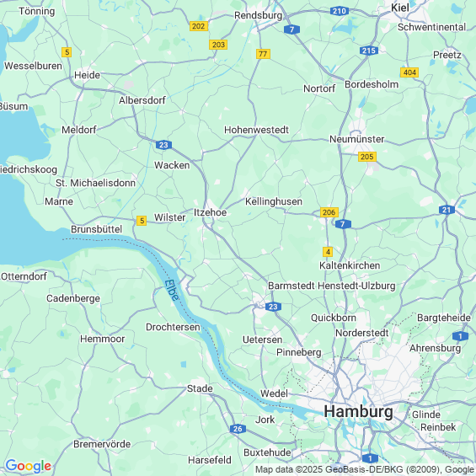Click the yellow 77 road marker
The height and width of the screenshot is (476, 476).
[x=263, y=54]
